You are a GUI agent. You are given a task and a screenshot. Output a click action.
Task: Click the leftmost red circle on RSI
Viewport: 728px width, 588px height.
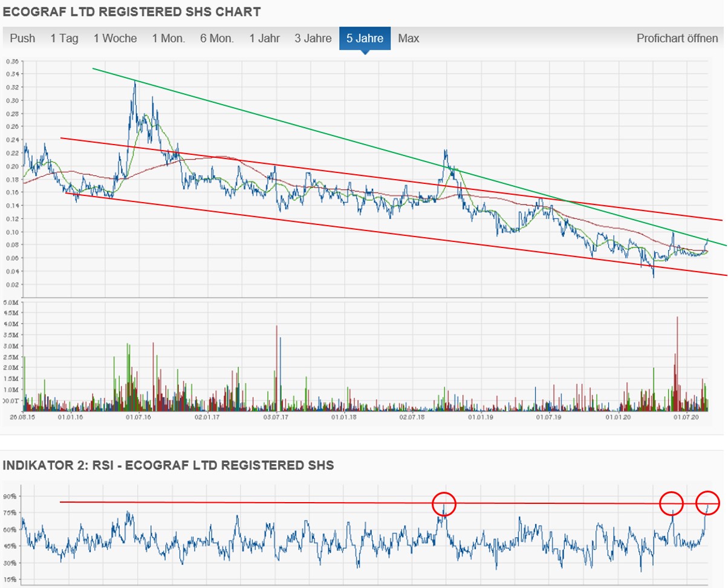(444, 503)
